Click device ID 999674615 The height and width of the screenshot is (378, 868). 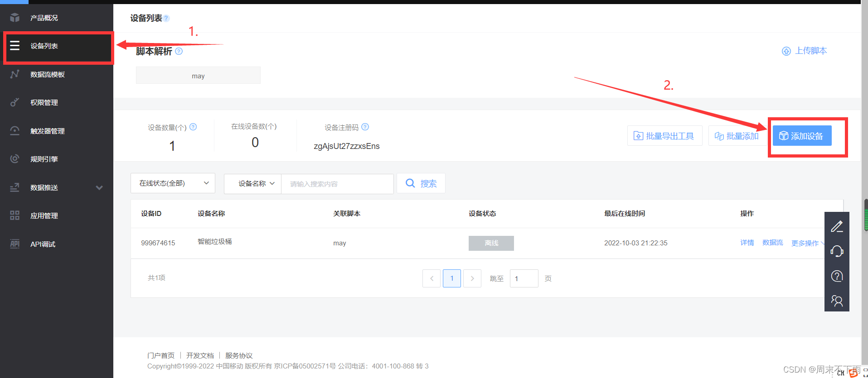click(x=158, y=243)
